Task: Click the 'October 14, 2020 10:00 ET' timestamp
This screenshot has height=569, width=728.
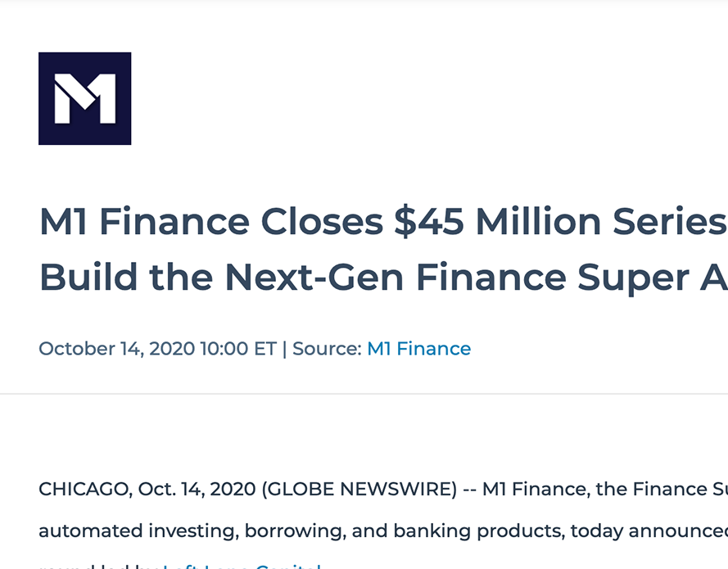Action: point(157,349)
